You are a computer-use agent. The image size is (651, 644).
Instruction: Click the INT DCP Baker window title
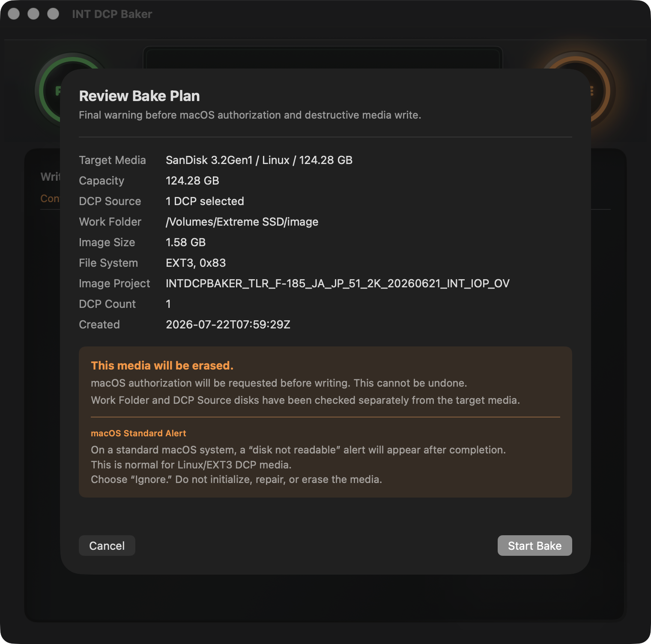coord(112,14)
